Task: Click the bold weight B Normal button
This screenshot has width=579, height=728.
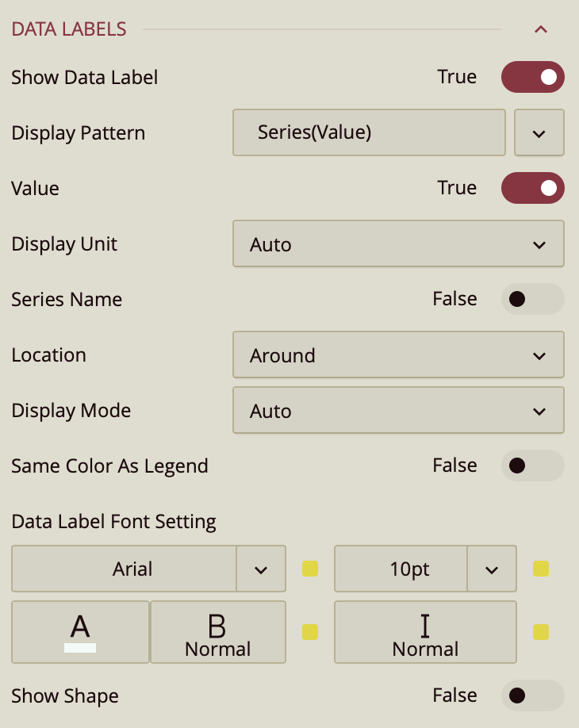Action: [218, 632]
